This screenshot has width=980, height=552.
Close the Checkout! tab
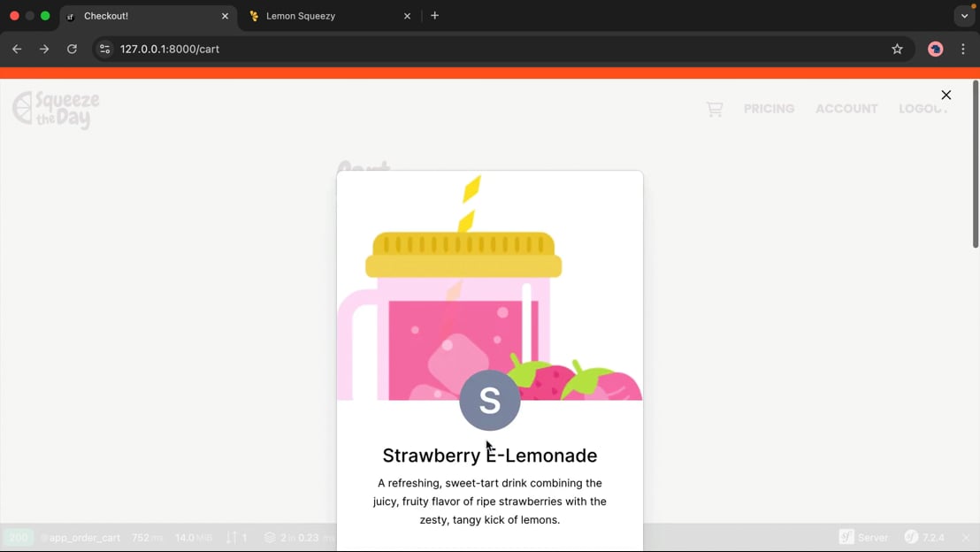(x=225, y=16)
